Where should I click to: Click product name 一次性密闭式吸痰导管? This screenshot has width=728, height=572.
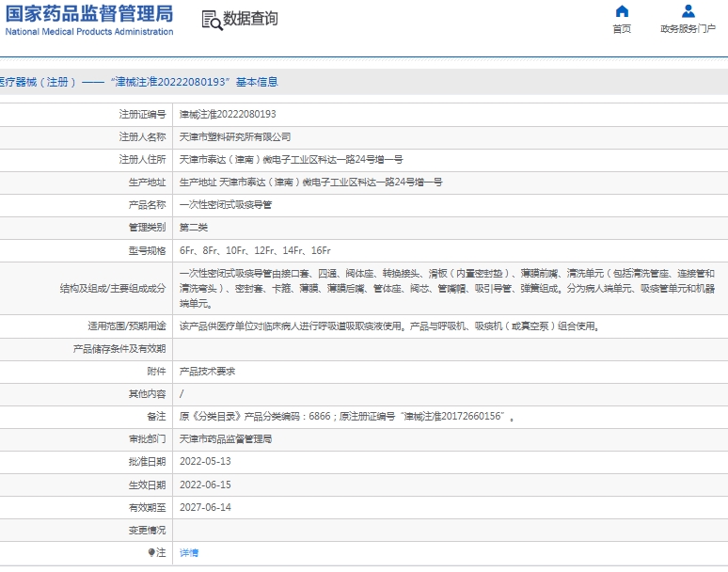226,205
